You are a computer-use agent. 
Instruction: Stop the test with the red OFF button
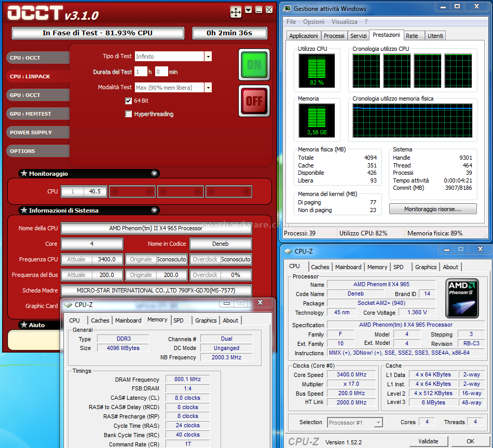click(x=254, y=101)
